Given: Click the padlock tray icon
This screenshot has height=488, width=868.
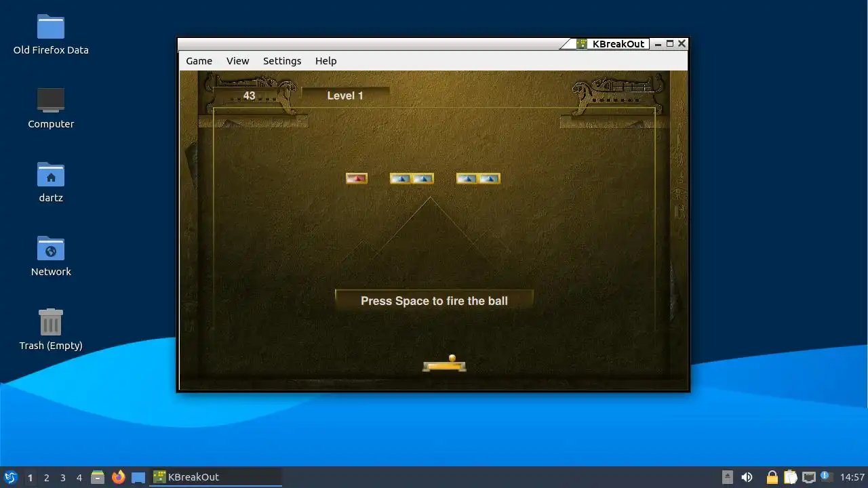Looking at the screenshot, I should coord(772,477).
